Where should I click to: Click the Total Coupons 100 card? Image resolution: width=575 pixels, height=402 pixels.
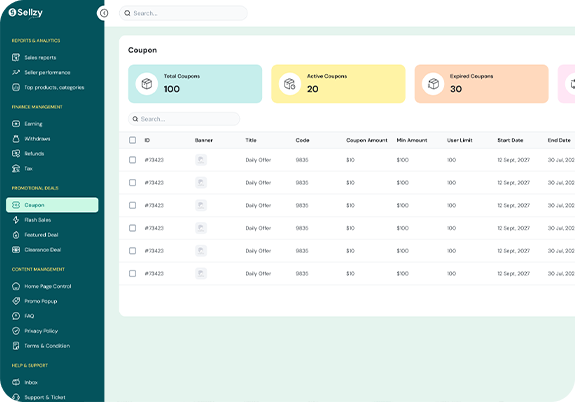pyautogui.click(x=195, y=84)
